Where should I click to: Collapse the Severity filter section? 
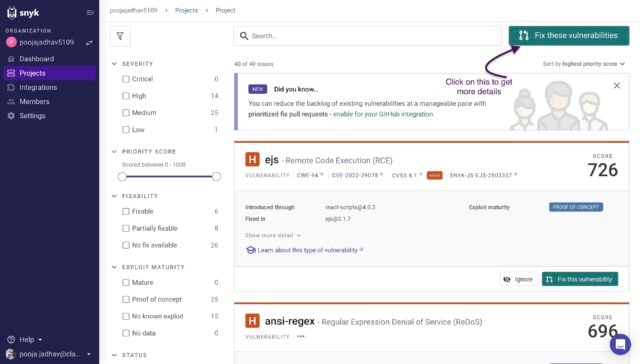(x=114, y=64)
